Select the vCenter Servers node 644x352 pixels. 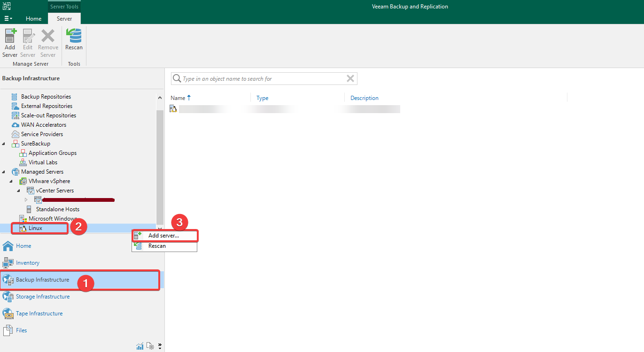[x=54, y=191]
